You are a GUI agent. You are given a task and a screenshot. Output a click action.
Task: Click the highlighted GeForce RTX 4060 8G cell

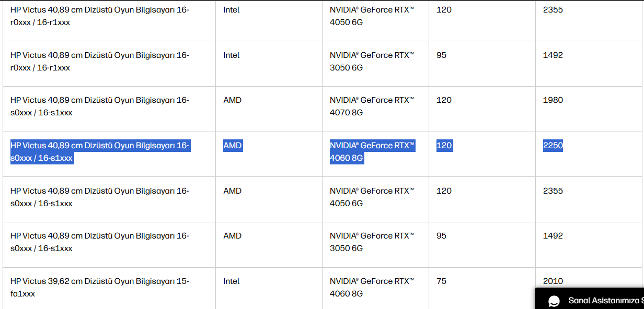tap(372, 152)
